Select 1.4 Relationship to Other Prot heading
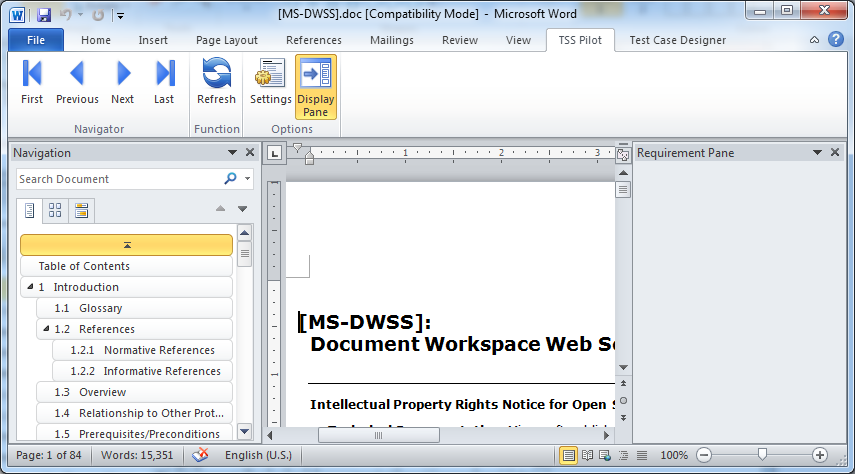Screen dimensions: 855x475 point(134,413)
